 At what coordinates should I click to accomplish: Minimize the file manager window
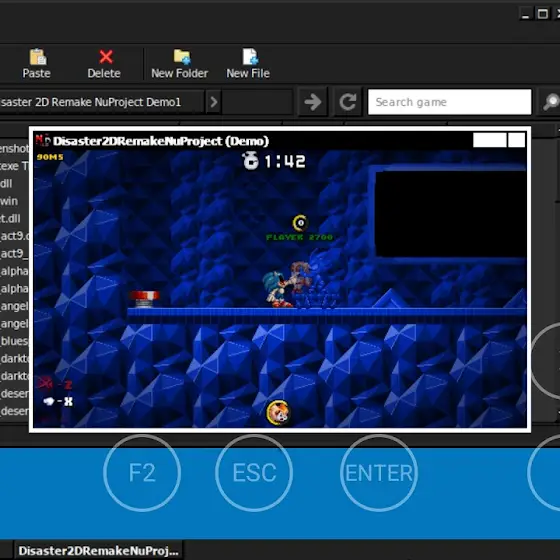click(x=525, y=14)
